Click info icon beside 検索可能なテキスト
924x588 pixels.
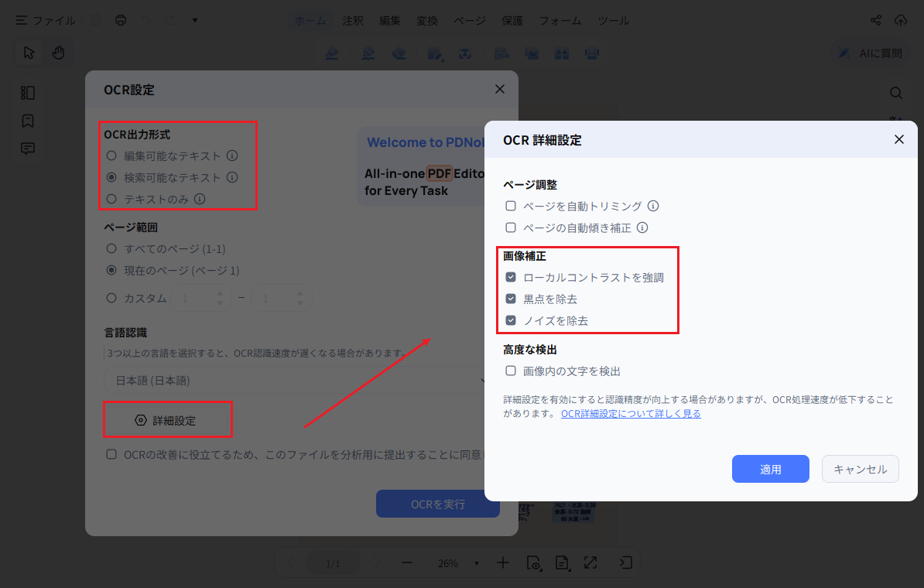232,177
